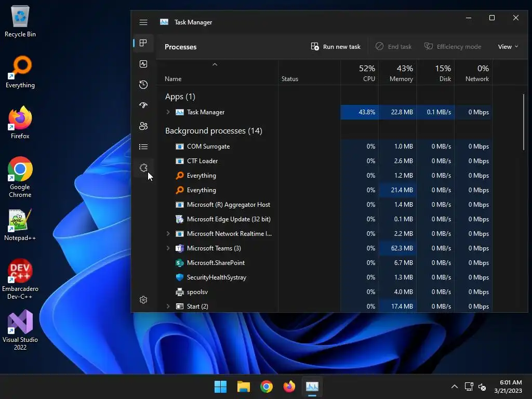Open the Windows Start button on taskbar
Screen dimensions: 532x399
point(220,387)
